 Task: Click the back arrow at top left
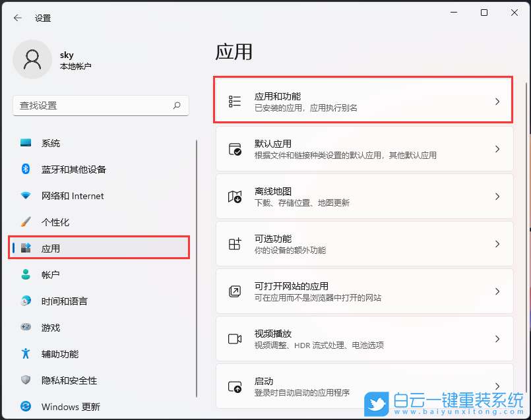[x=17, y=18]
